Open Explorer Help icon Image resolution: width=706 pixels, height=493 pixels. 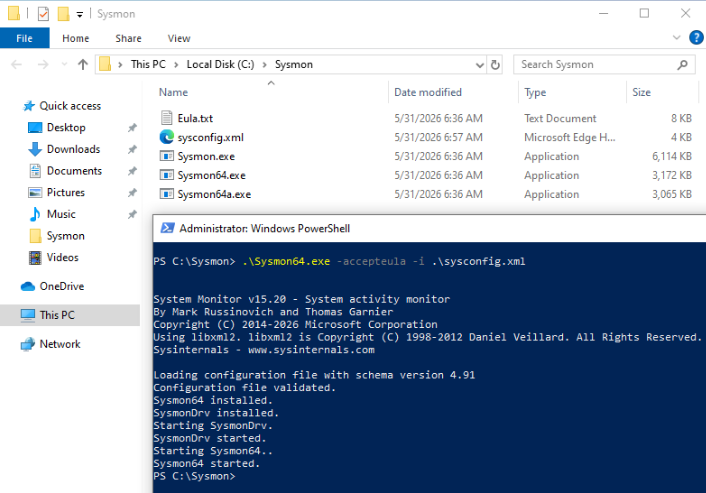[x=696, y=37]
